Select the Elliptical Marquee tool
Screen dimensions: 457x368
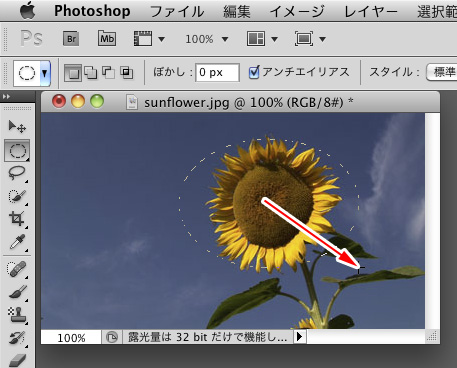click(17, 150)
